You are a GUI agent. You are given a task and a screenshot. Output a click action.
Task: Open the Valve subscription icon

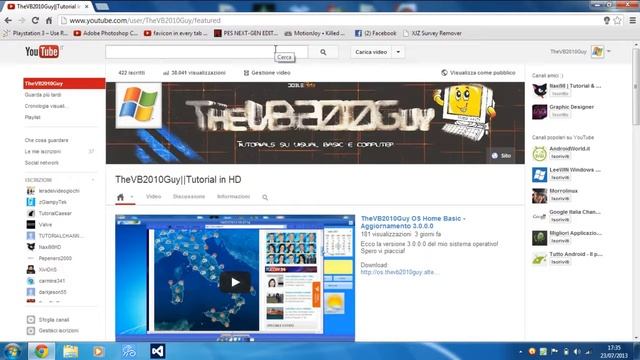(31, 224)
